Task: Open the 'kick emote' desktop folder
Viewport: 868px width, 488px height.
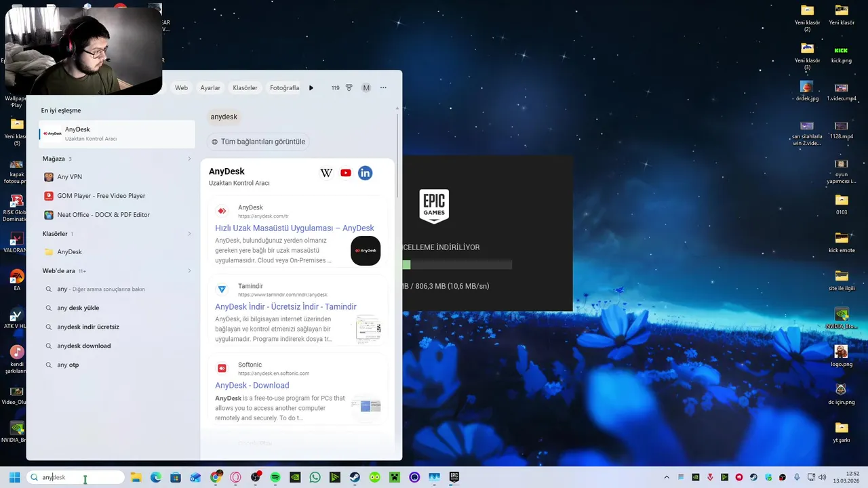Action: (x=842, y=242)
